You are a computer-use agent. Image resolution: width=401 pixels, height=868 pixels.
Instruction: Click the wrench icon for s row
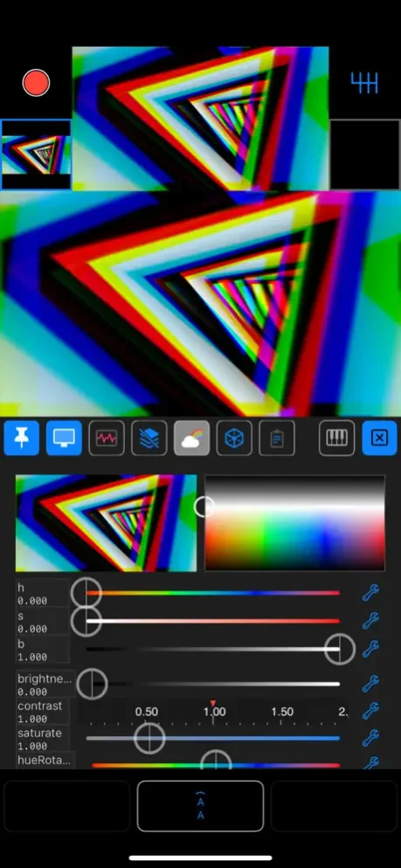[x=370, y=621]
